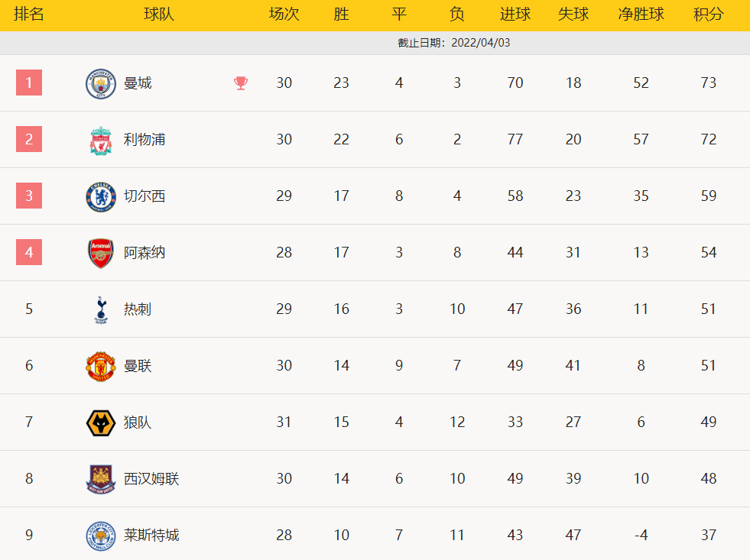The height and width of the screenshot is (560, 750).
Task: Click the West Ham club crest
Action: coord(100,479)
